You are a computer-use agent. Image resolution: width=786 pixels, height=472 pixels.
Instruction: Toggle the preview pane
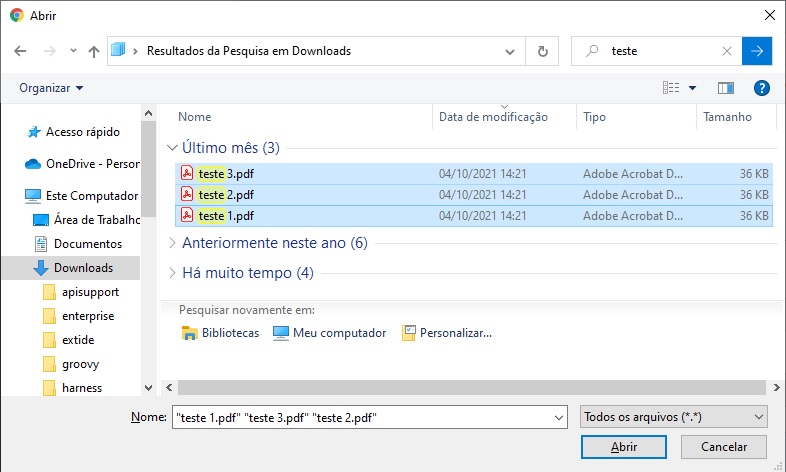pos(725,88)
